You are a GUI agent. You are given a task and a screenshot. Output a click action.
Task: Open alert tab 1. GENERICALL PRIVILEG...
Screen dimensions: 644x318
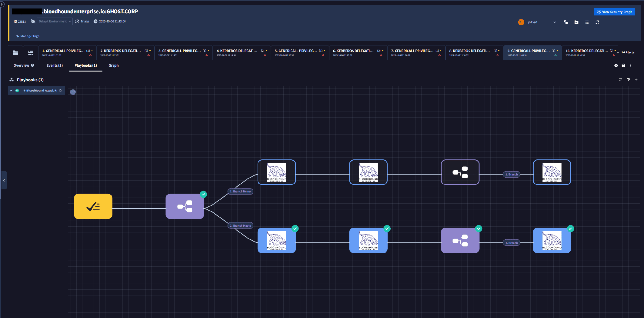pyautogui.click(x=67, y=52)
